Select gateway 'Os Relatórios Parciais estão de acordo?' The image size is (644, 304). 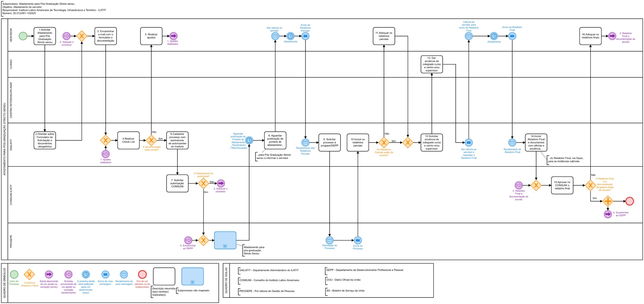pos(384,143)
